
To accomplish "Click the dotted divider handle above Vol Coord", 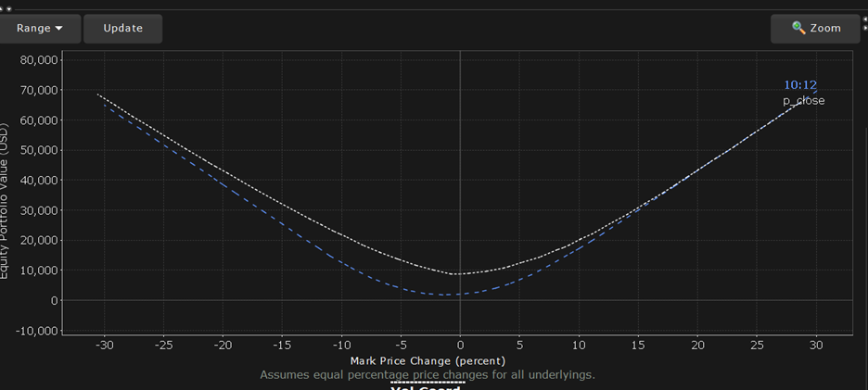I will point(428,382).
